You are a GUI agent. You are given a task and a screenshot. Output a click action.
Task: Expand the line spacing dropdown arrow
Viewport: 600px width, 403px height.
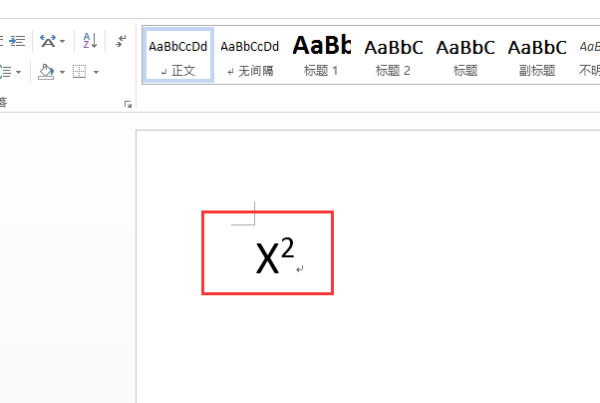point(18,72)
